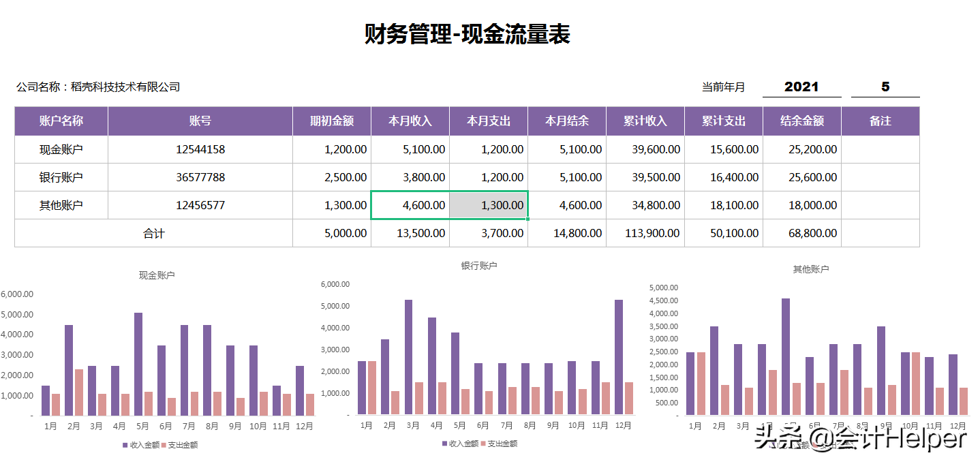
Task: Click the month value 5 field
Action: 885,87
